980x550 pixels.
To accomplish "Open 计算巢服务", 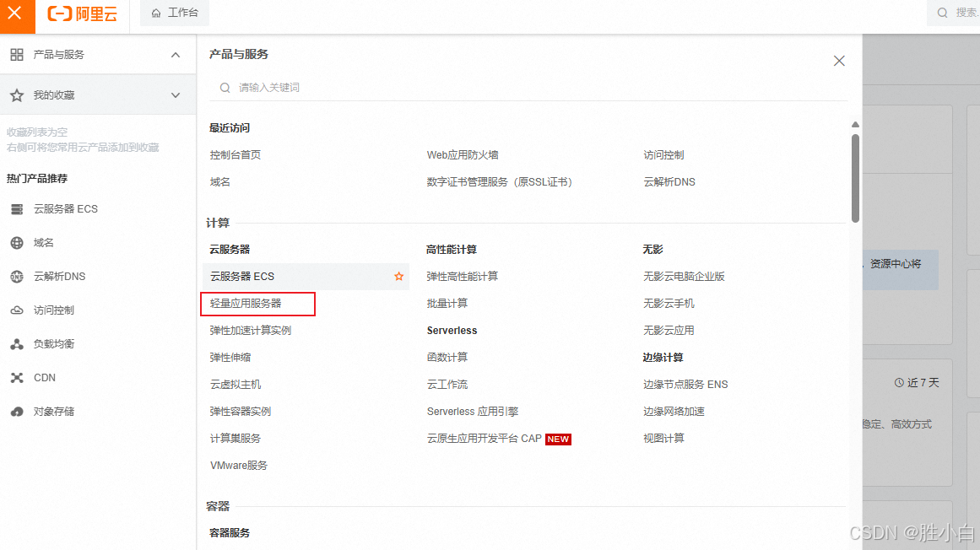I will coord(236,439).
